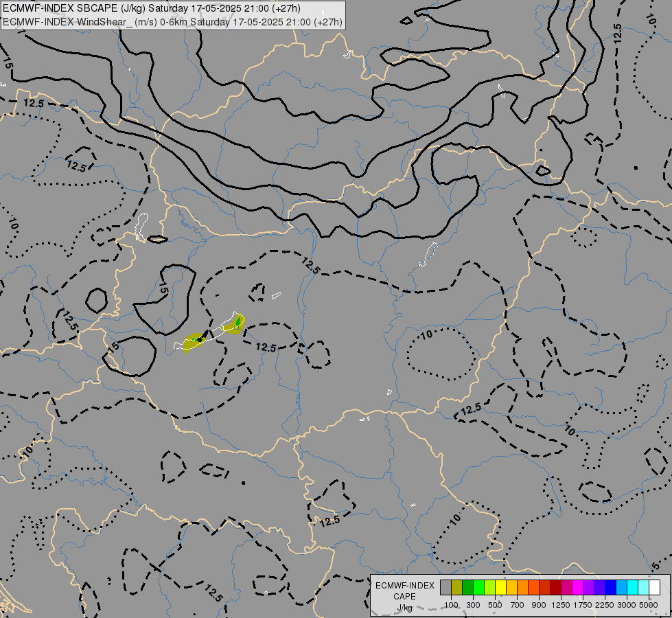Select the gray swatch in CAPE legend
Viewport: 672px width, 618px height.
point(446,588)
